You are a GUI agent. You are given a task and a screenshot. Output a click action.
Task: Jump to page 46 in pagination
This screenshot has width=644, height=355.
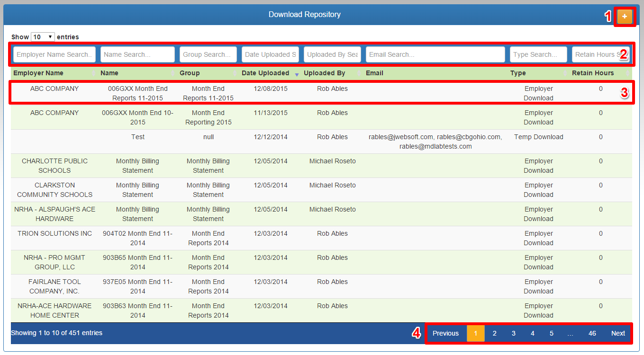592,333
